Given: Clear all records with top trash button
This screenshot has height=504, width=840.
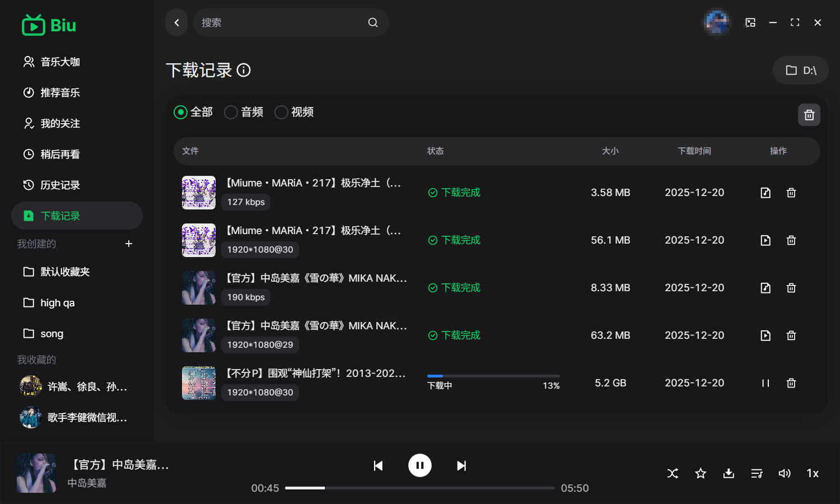Looking at the screenshot, I should point(809,115).
